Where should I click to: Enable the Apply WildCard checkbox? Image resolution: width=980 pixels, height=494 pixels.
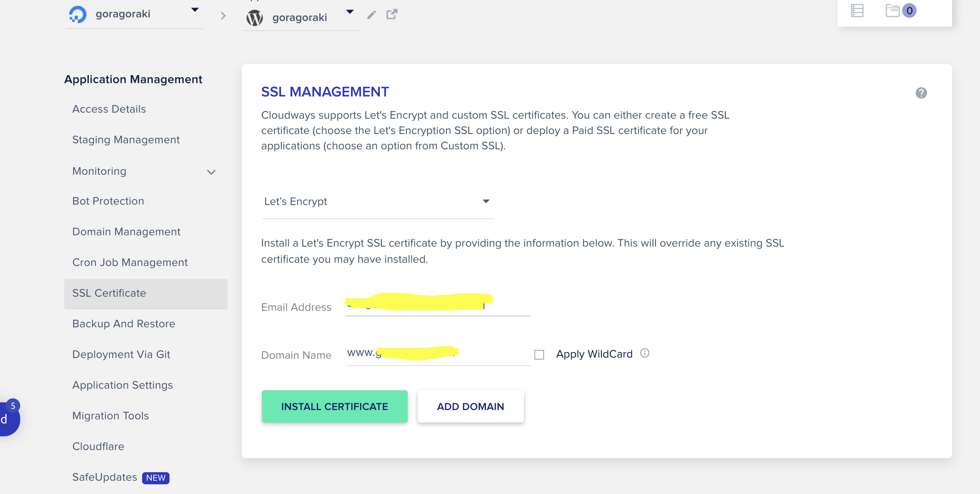pos(539,355)
